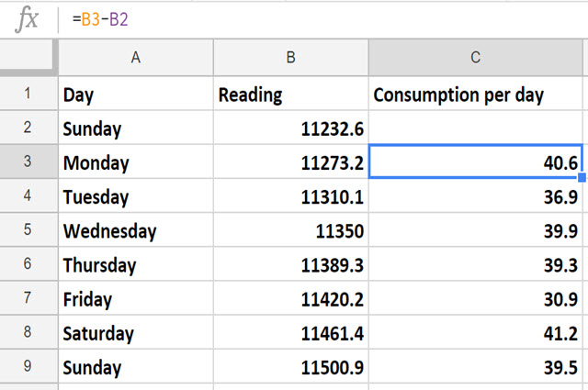Select the empty consumption cell beside 11232.6
588x390 pixels.
476,128
